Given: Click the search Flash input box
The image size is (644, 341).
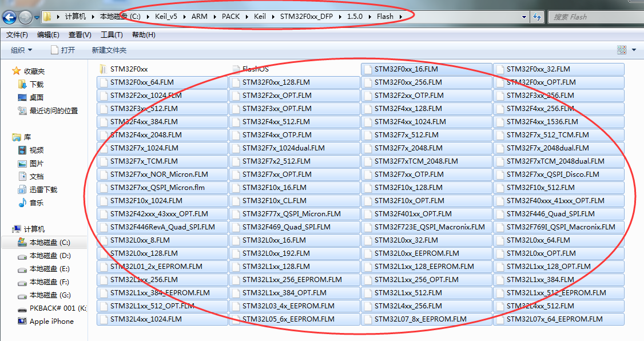Looking at the screenshot, I should 597,17.
